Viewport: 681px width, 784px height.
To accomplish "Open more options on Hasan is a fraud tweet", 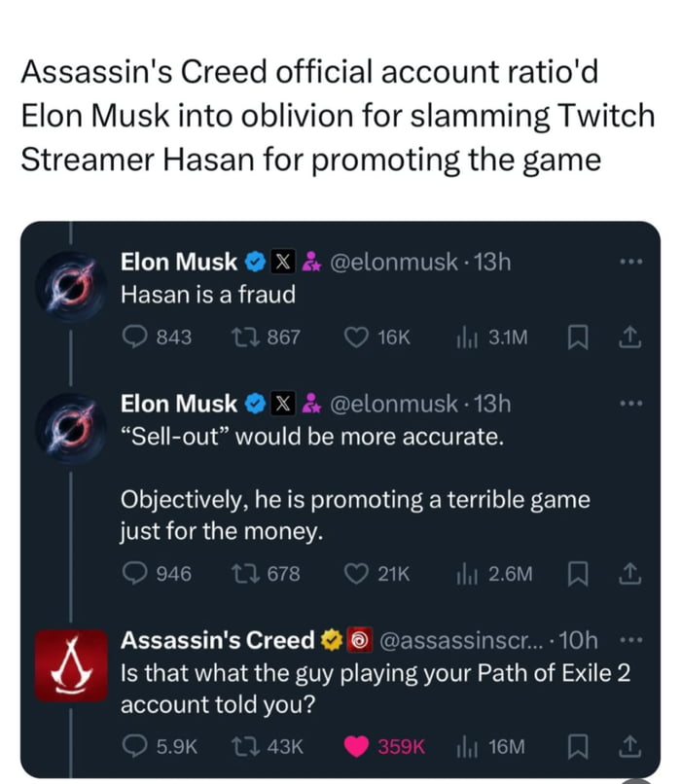I will pyautogui.click(x=630, y=261).
